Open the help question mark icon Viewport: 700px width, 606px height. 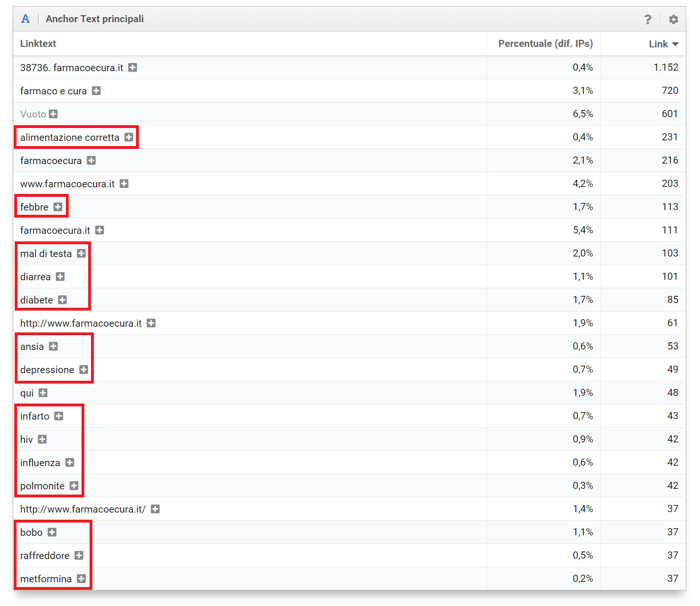click(x=647, y=19)
